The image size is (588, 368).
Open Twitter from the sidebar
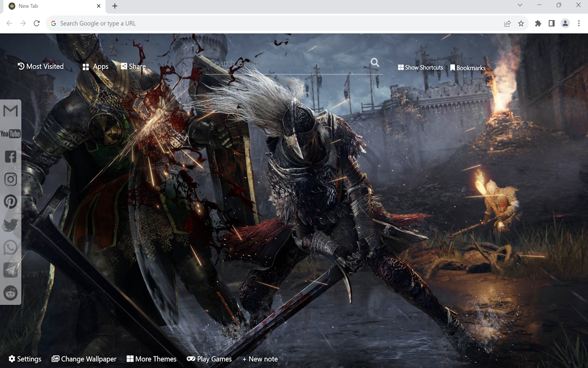(x=10, y=224)
